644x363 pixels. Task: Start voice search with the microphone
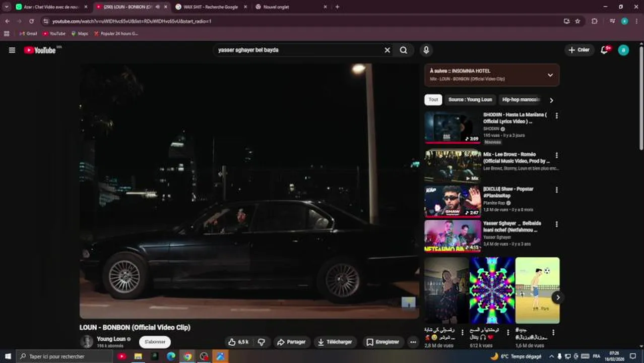pyautogui.click(x=426, y=50)
